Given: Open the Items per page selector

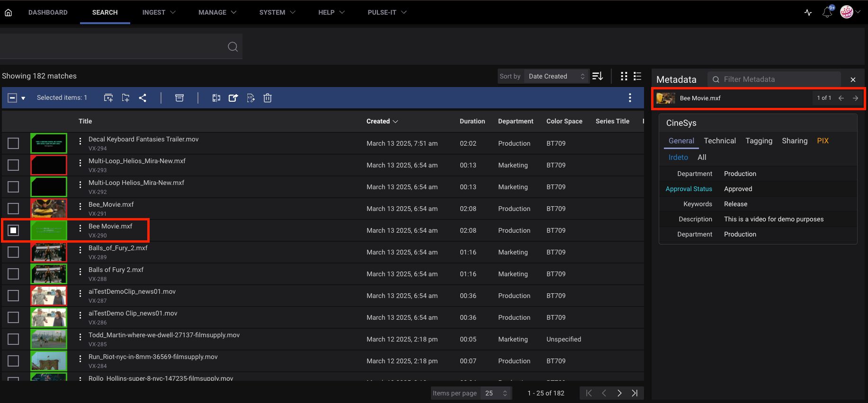Looking at the screenshot, I should pyautogui.click(x=496, y=393).
